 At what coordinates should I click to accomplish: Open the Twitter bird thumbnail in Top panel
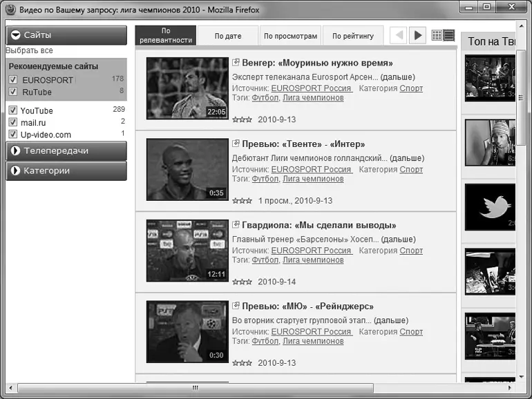click(490, 207)
